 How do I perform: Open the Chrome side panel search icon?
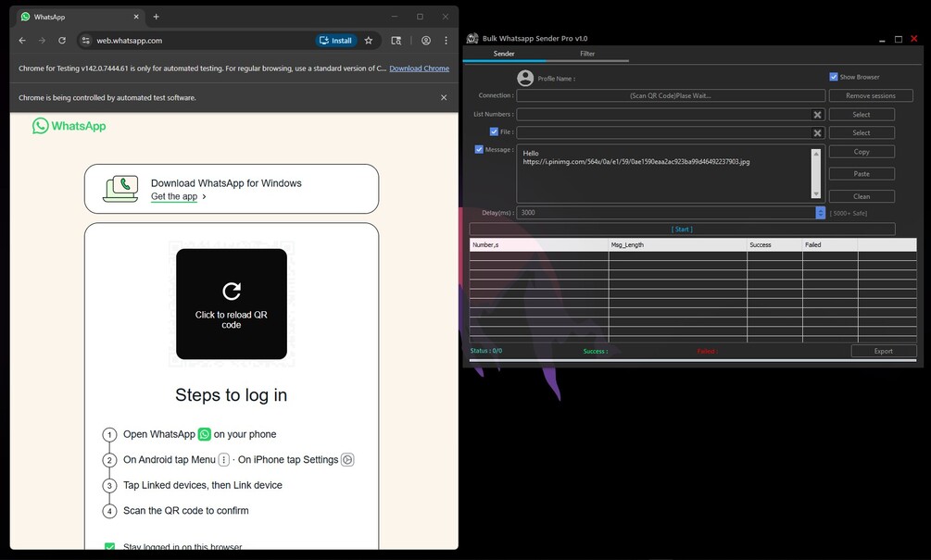pos(396,41)
